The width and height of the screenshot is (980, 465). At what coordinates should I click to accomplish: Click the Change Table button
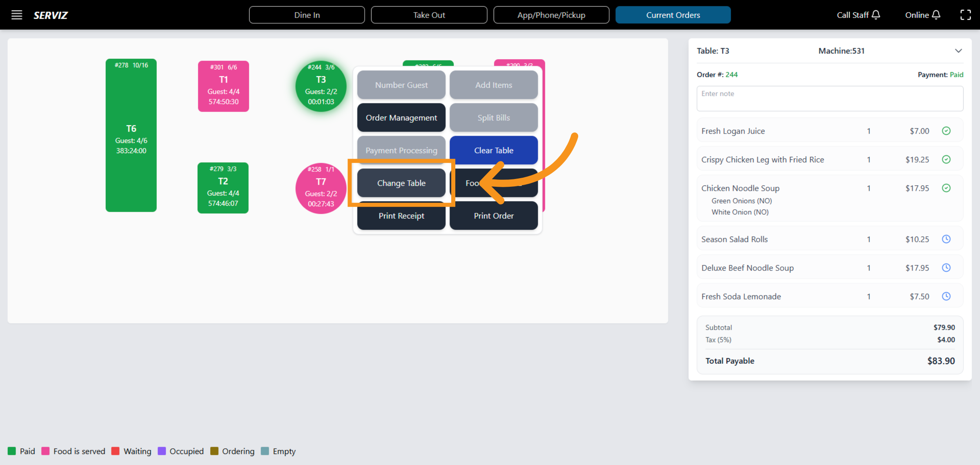click(x=401, y=183)
